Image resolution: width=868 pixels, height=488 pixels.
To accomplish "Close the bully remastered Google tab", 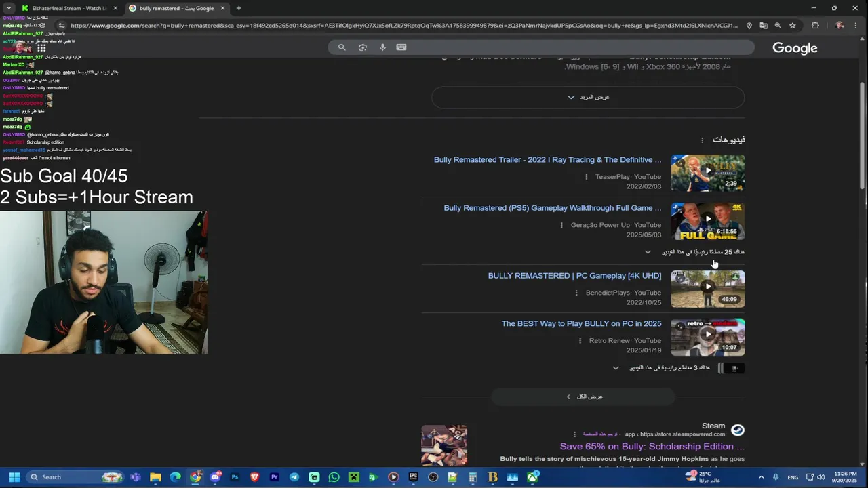I will (222, 8).
